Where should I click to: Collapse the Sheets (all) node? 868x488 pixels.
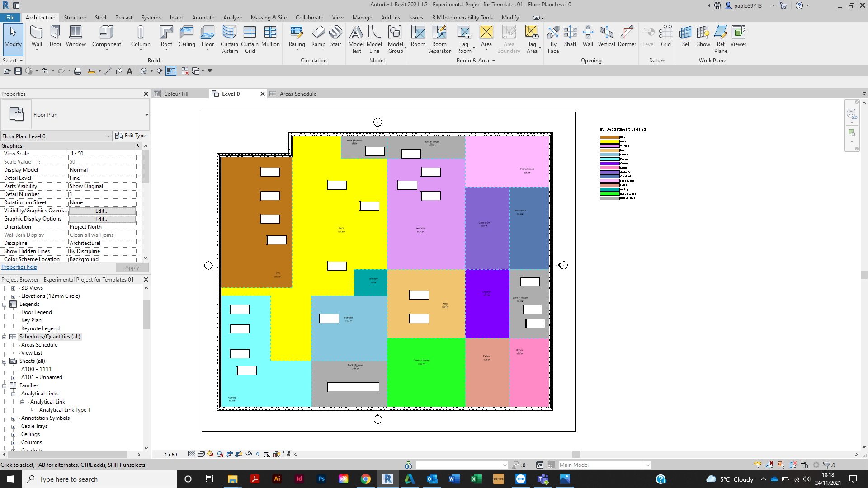coord(5,361)
